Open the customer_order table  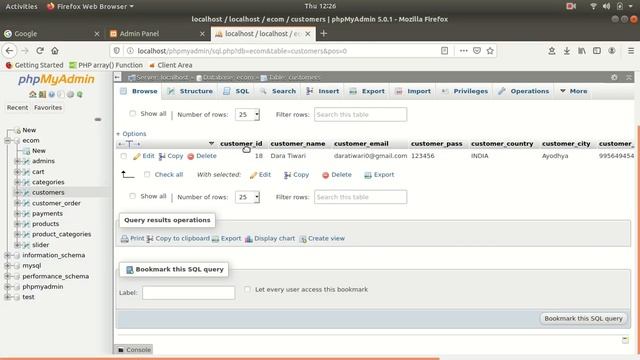click(x=56, y=203)
